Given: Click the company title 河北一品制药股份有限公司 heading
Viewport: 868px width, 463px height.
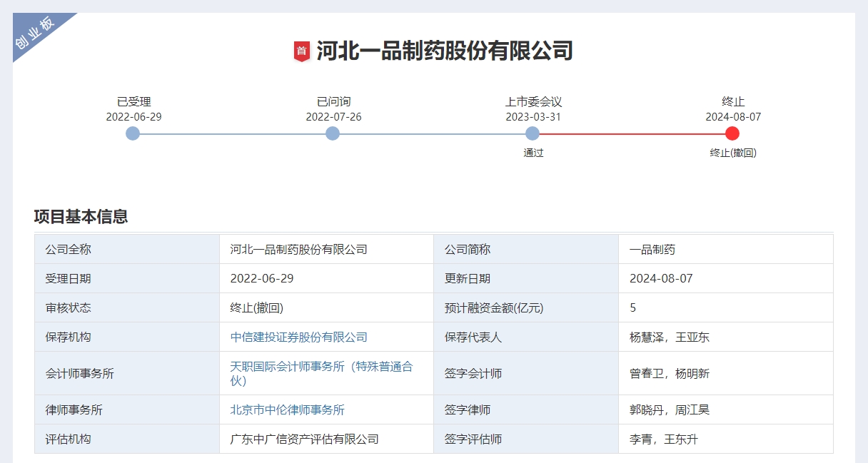Looking at the screenshot, I should [x=445, y=51].
